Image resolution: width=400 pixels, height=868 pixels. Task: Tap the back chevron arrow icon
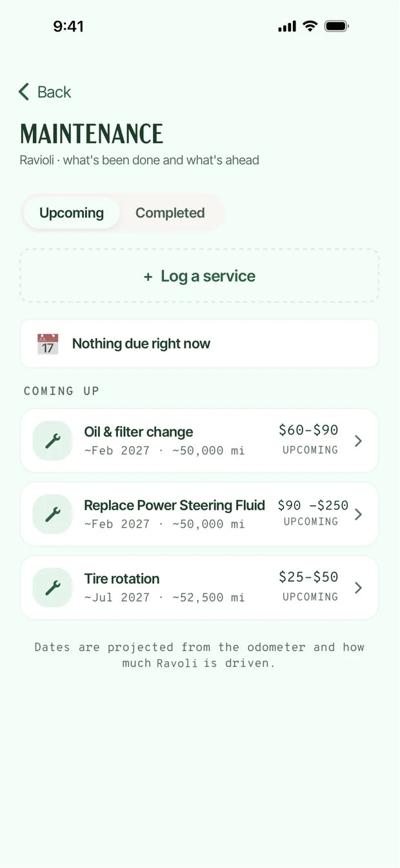[x=24, y=92]
